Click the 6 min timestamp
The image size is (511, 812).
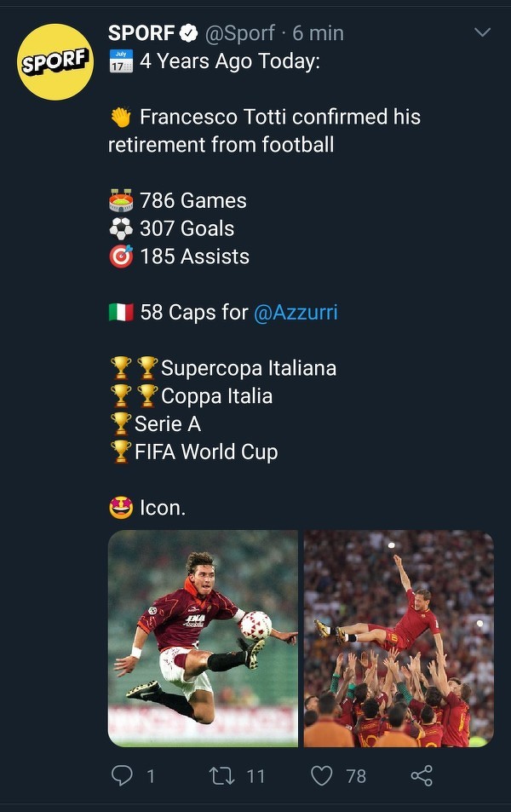point(318,33)
